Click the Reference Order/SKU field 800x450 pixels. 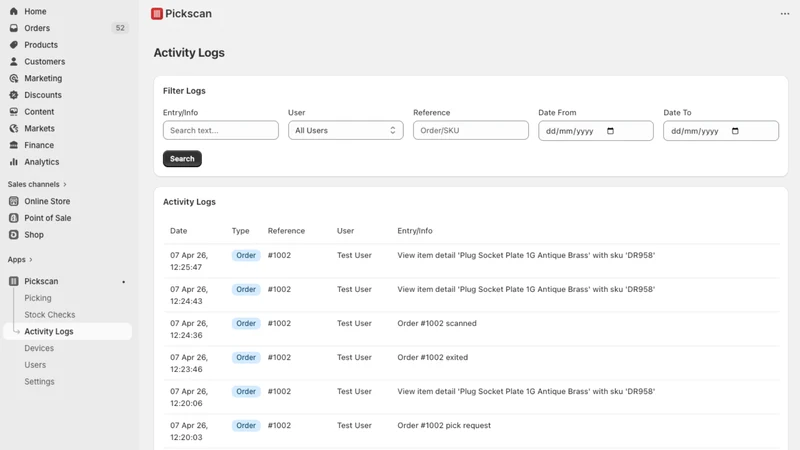(x=471, y=130)
